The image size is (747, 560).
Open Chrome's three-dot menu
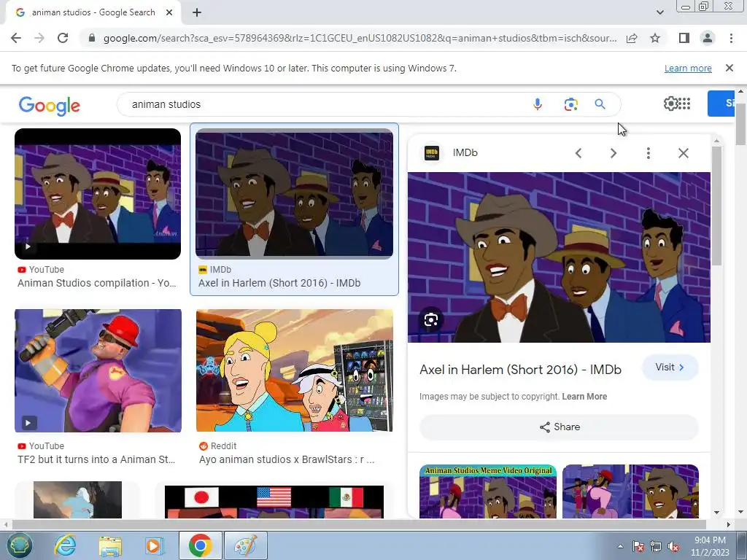pos(731,38)
